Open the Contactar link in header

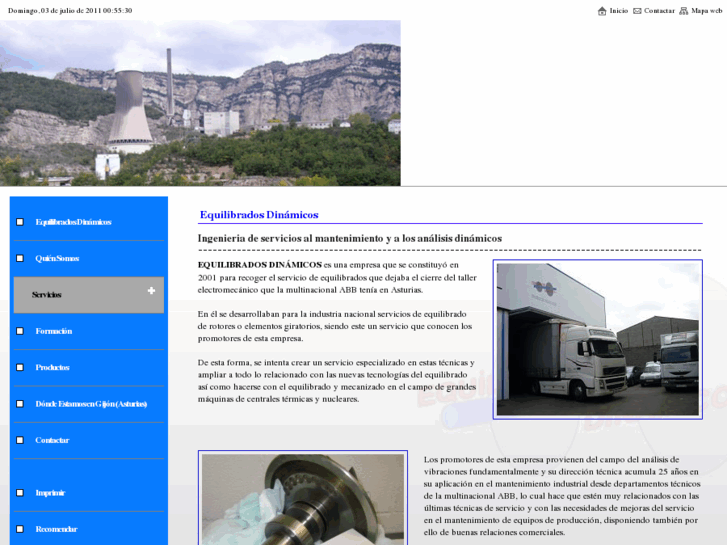click(659, 11)
